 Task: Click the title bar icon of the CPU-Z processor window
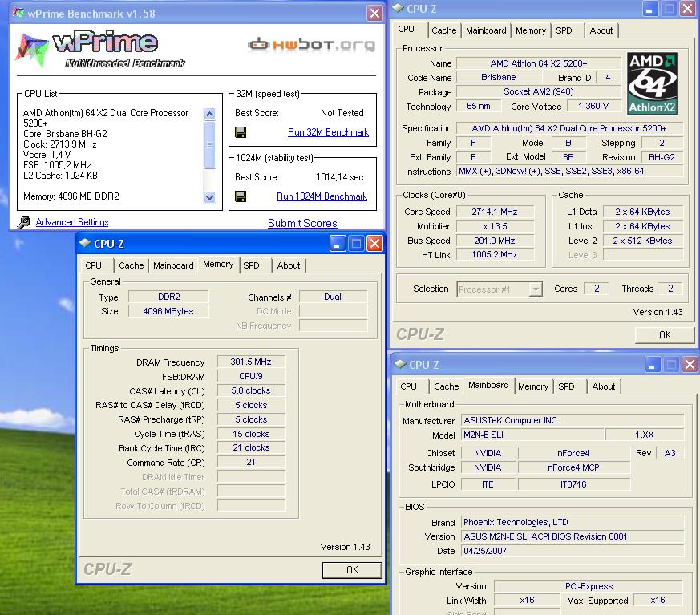coord(398,8)
